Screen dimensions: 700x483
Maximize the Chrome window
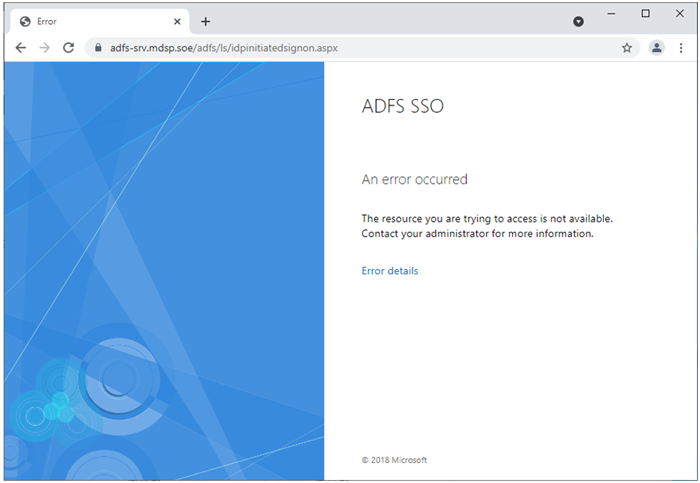point(646,14)
